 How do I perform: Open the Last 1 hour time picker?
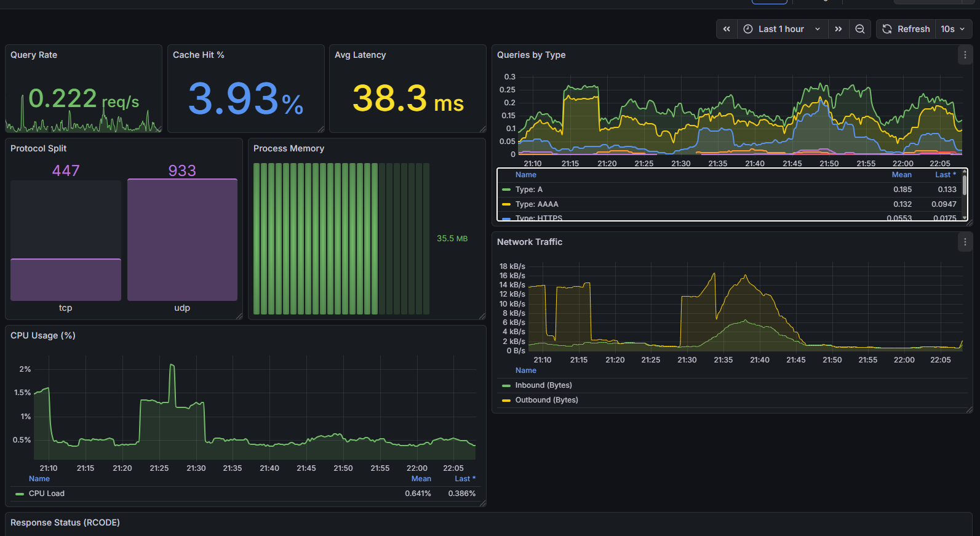781,29
